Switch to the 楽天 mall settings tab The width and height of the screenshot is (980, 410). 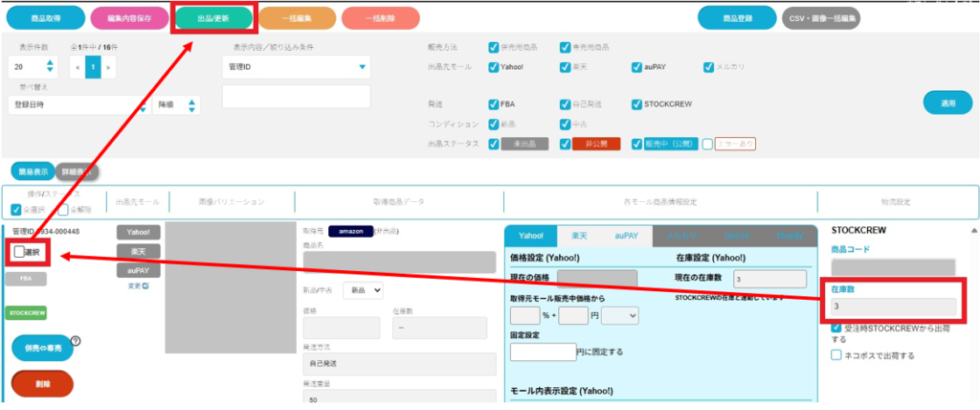[579, 235]
